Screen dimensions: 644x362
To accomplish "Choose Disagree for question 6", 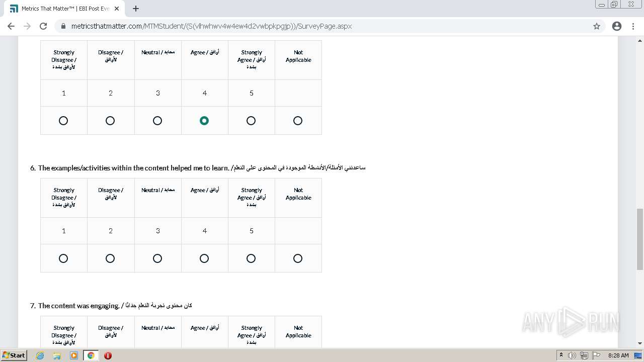I will 110,258.
